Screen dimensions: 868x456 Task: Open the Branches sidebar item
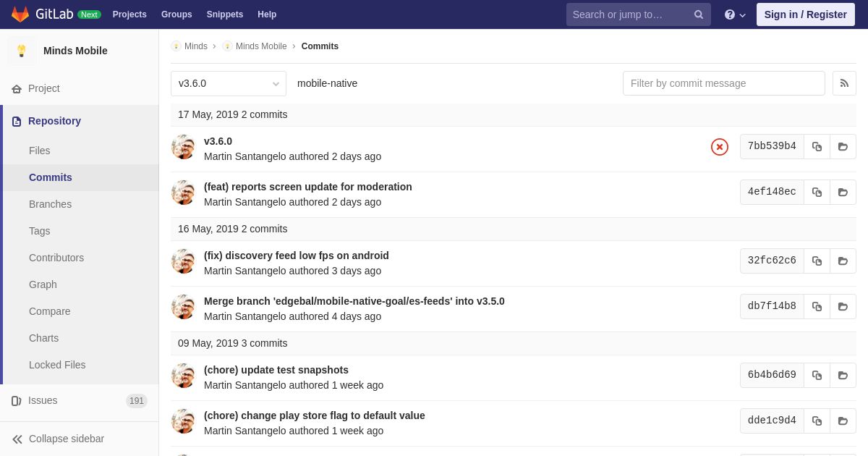50,204
